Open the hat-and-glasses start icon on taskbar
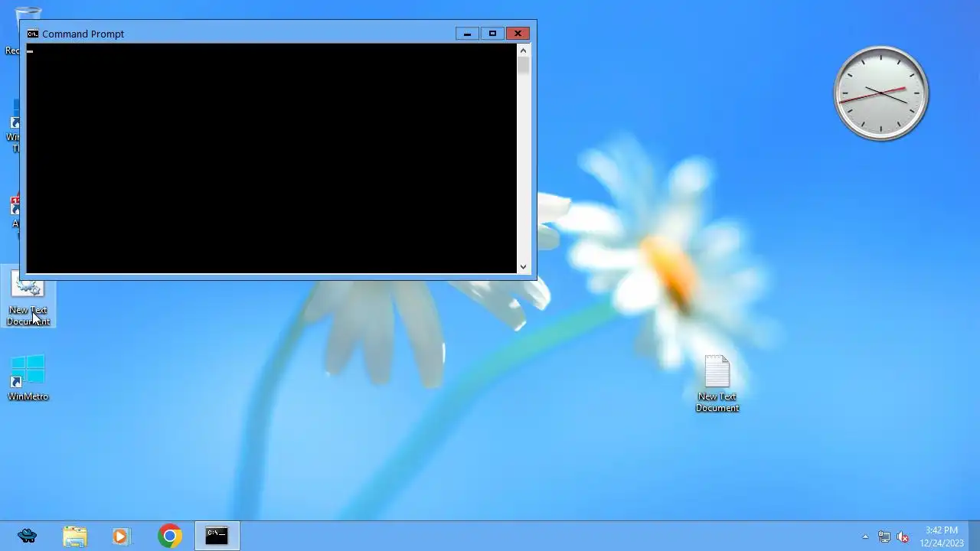The height and width of the screenshot is (551, 980). click(27, 536)
